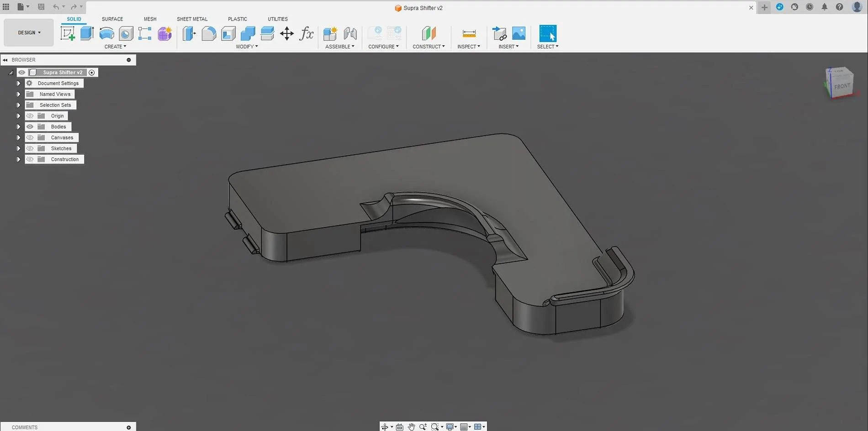Expand the Sketches folder
The width and height of the screenshot is (868, 431).
pyautogui.click(x=19, y=148)
